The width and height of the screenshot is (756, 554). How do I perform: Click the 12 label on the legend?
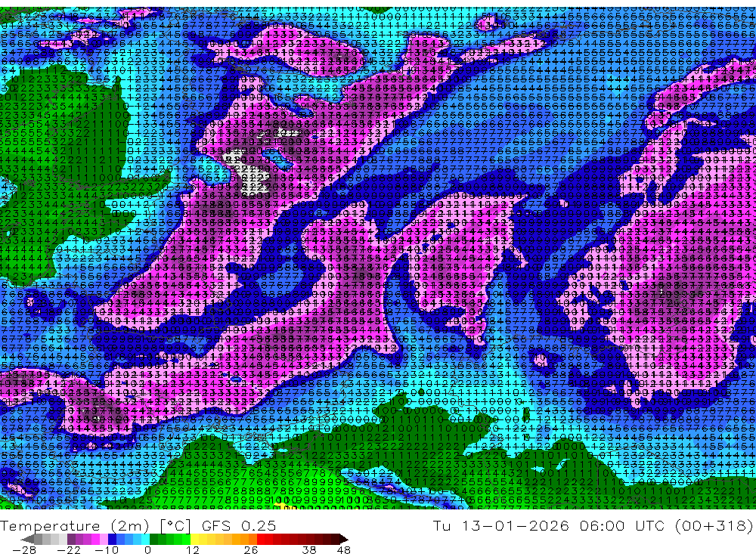pos(193,550)
